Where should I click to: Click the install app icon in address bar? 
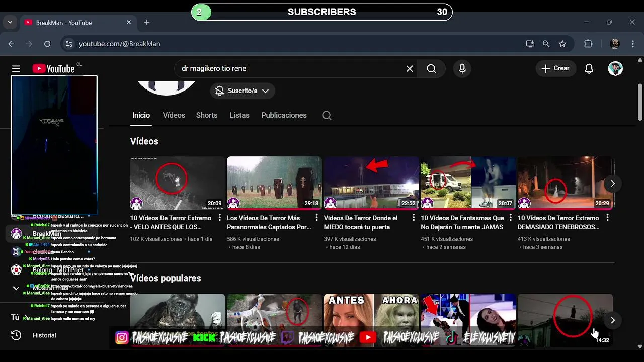(530, 44)
